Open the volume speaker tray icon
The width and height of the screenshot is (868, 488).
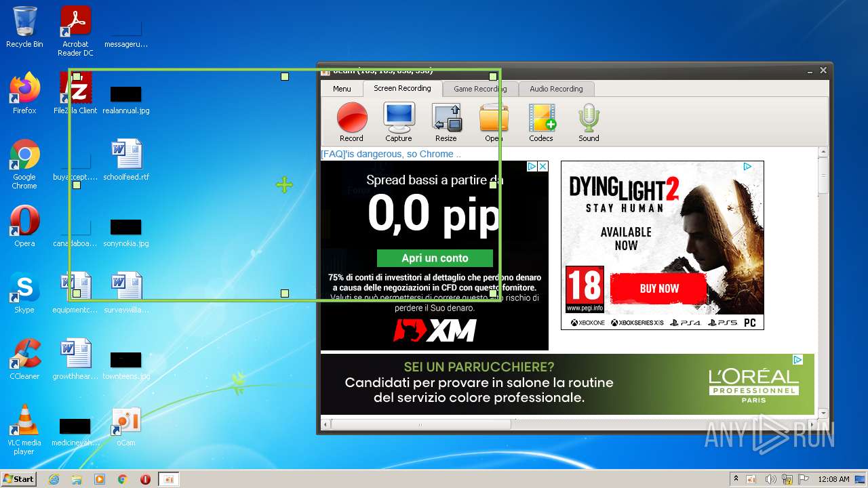click(770, 479)
